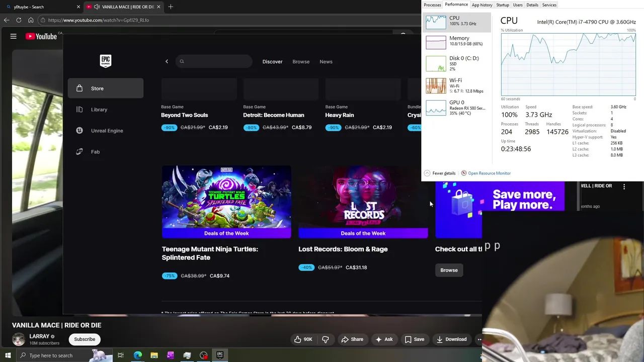The width and height of the screenshot is (644, 362).
Task: Select GPU 0 in performance list
Action: (456, 108)
